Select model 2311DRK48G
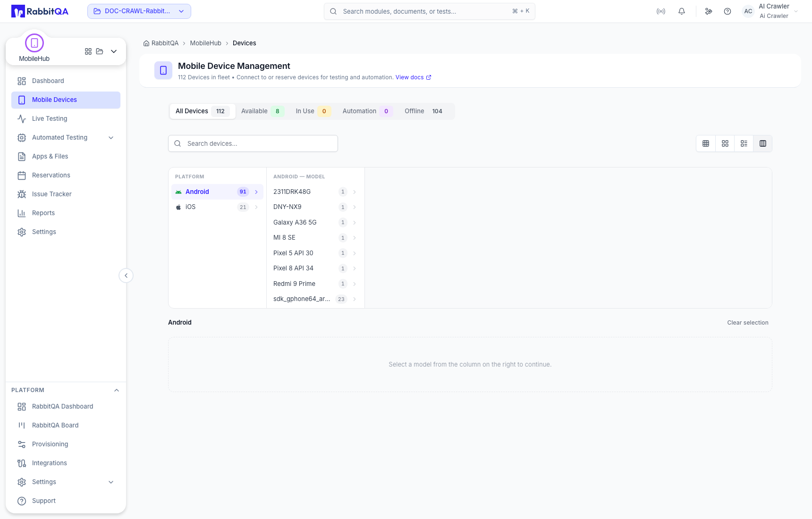812x519 pixels. click(x=315, y=192)
